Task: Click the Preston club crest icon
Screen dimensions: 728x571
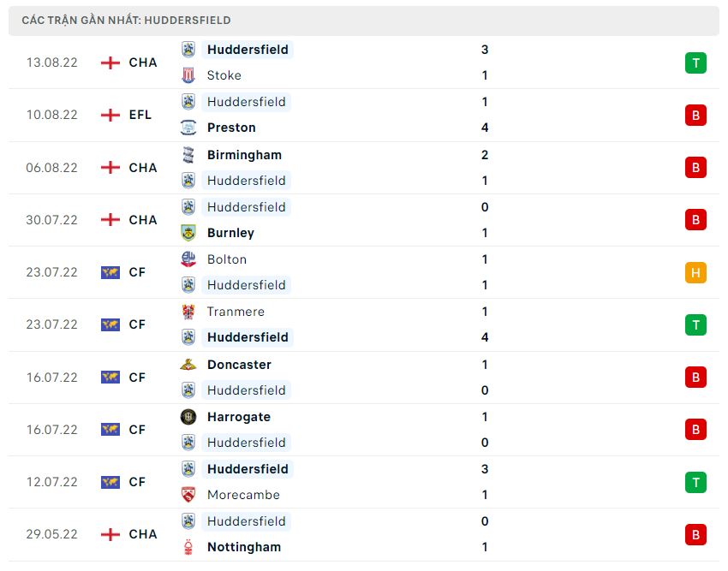Action: click(x=188, y=128)
